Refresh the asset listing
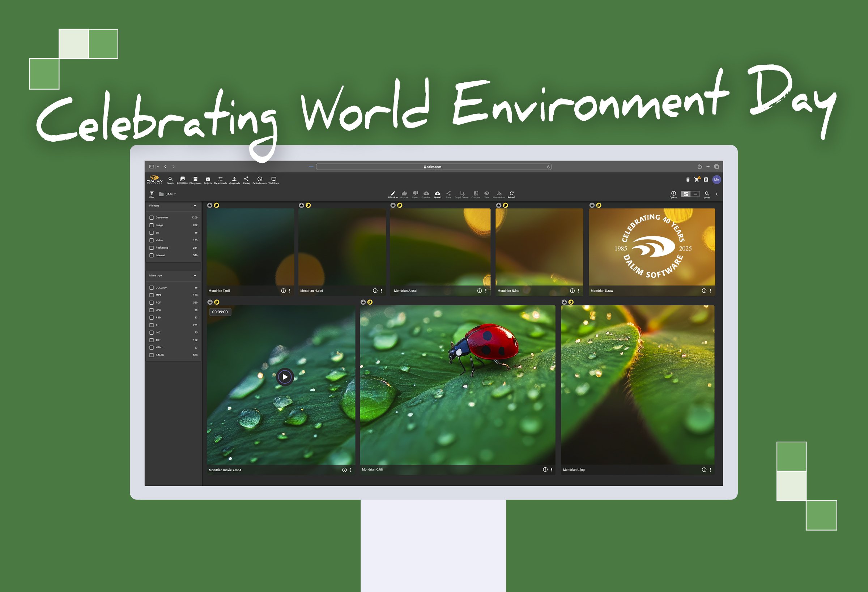This screenshot has width=868, height=592. point(512,194)
